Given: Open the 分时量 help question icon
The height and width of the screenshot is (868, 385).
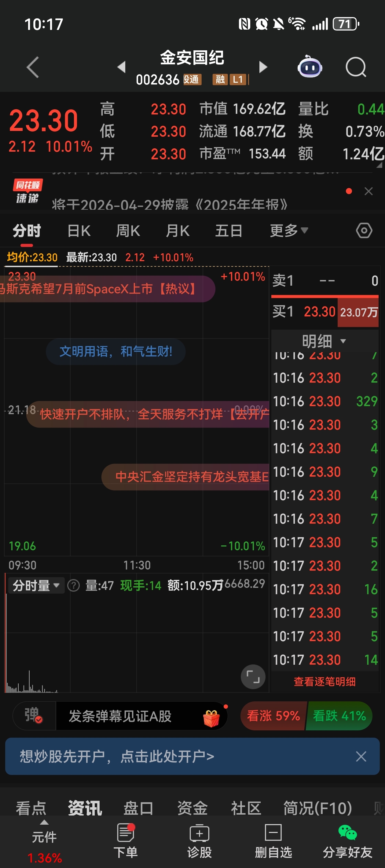Looking at the screenshot, I should (74, 586).
